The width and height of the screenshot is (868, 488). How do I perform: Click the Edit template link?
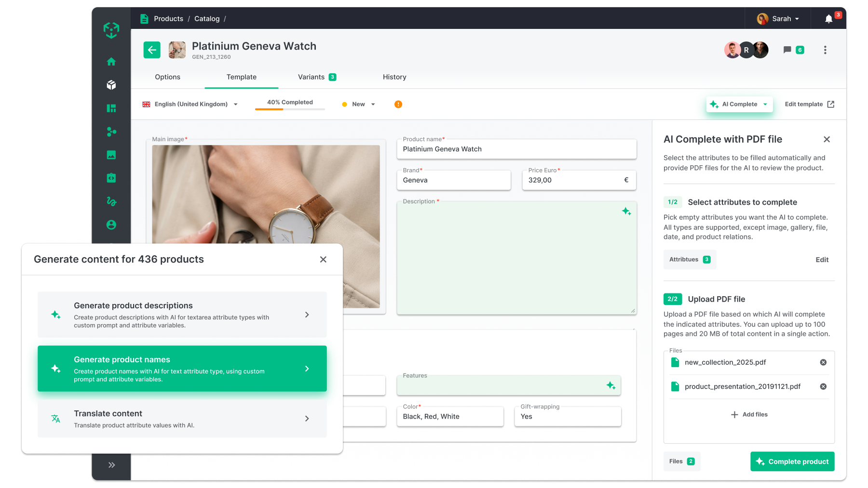[x=809, y=104]
